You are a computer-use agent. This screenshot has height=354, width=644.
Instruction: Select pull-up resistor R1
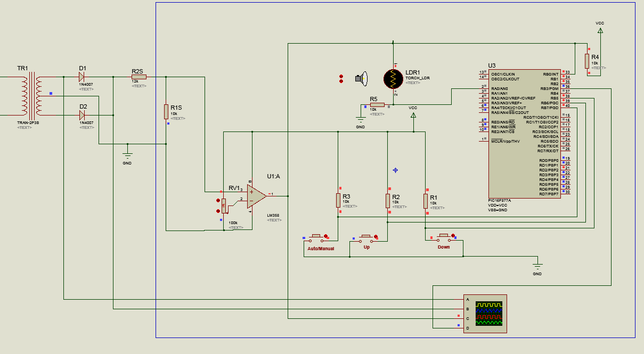click(x=426, y=201)
